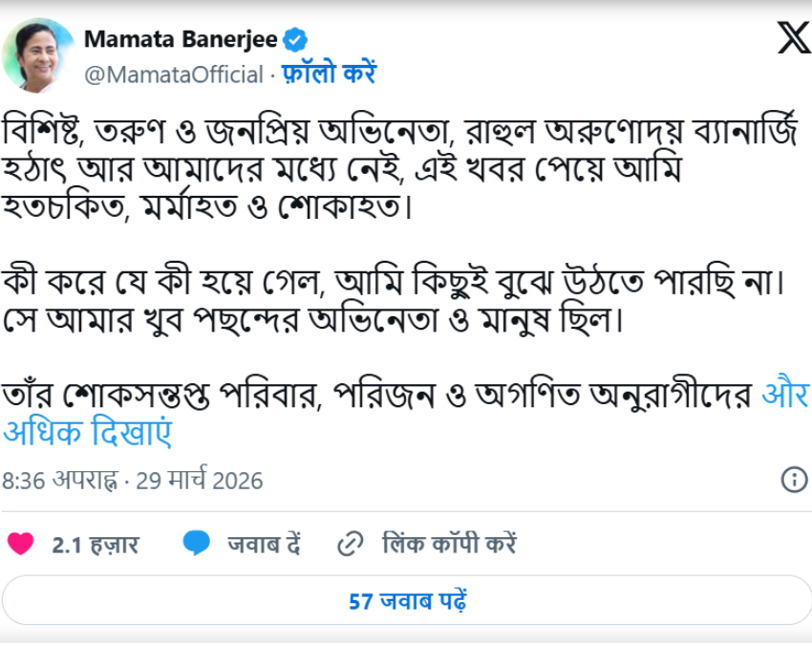
Task: Like the tweet with the heart icon
Action: coord(21,545)
